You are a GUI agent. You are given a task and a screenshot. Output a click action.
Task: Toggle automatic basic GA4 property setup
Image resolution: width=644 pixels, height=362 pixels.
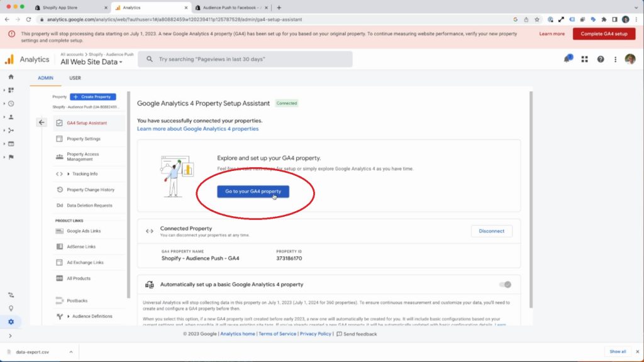(505, 285)
